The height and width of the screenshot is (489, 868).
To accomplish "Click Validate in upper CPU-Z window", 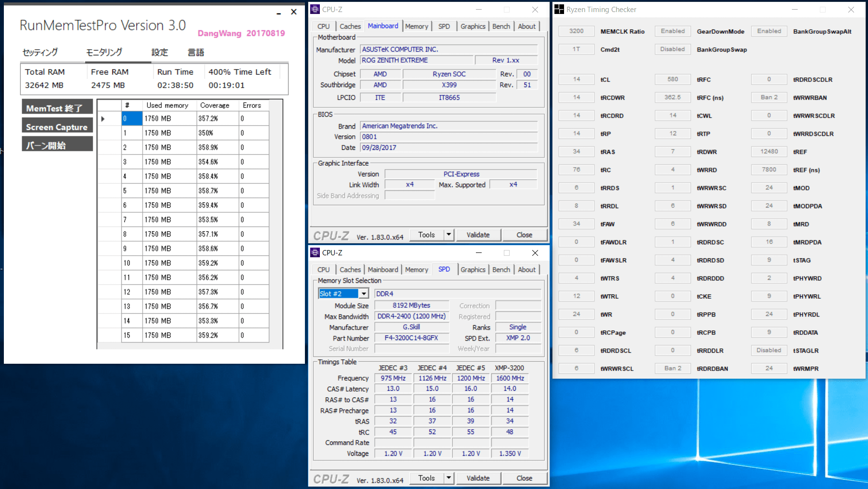I will pos(478,235).
